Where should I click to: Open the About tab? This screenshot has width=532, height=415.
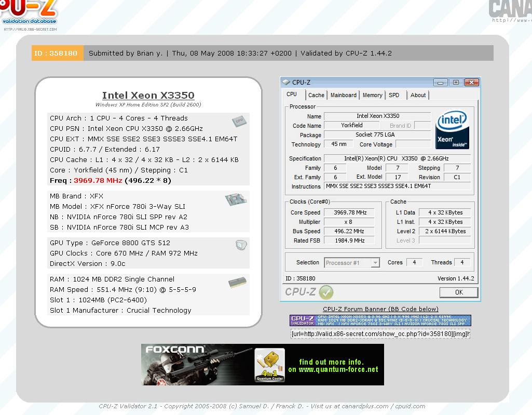(x=418, y=96)
